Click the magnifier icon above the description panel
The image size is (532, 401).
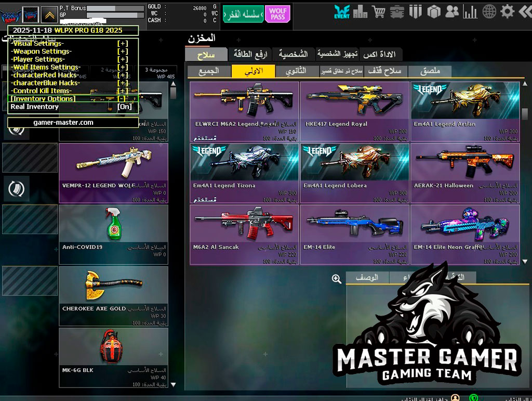click(337, 279)
